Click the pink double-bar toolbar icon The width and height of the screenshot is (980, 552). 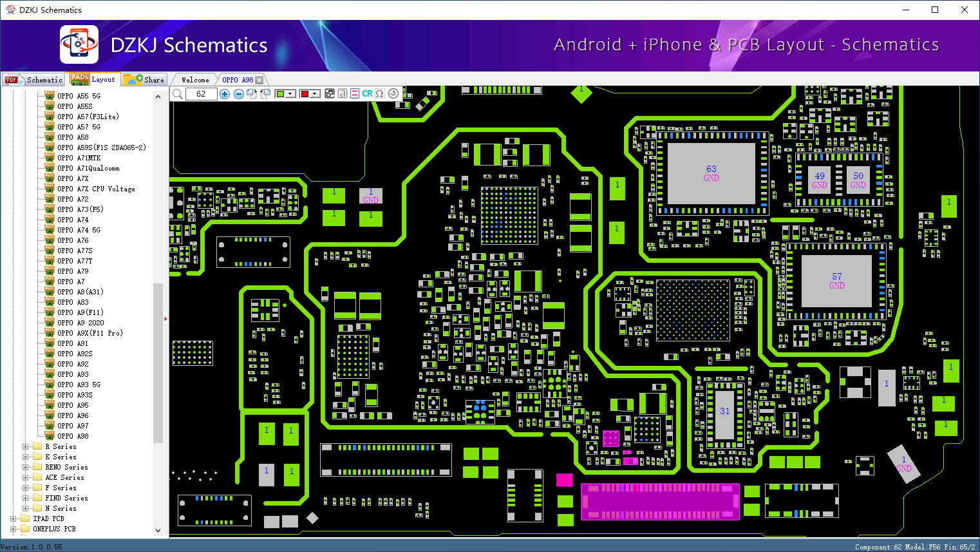click(x=355, y=93)
